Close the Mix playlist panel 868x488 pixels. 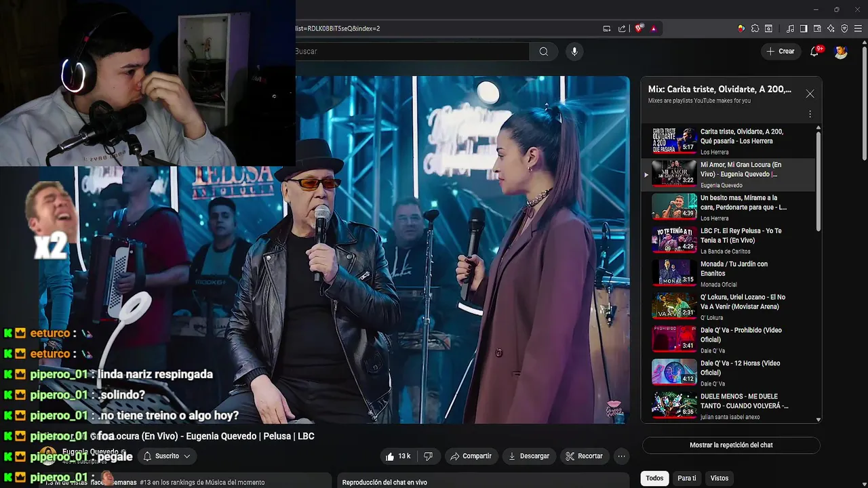810,94
